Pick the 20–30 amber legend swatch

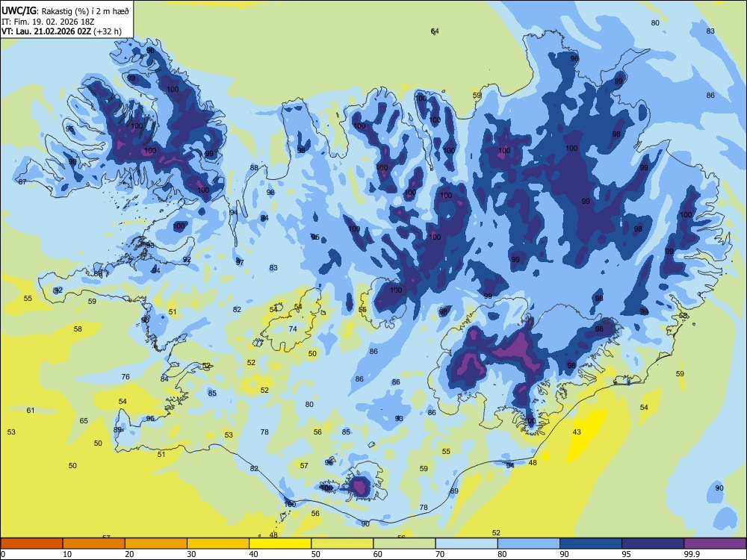coord(156,544)
